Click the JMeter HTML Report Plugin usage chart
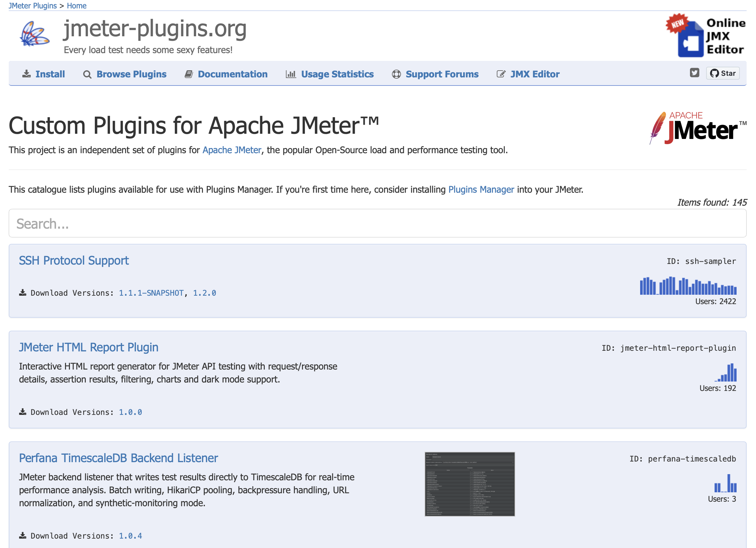This screenshot has height=548, width=756. coord(726,372)
